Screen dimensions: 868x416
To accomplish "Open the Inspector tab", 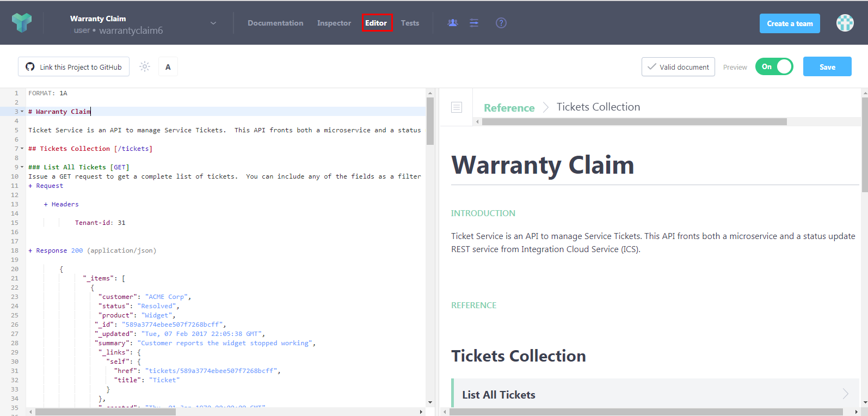I will 334,23.
